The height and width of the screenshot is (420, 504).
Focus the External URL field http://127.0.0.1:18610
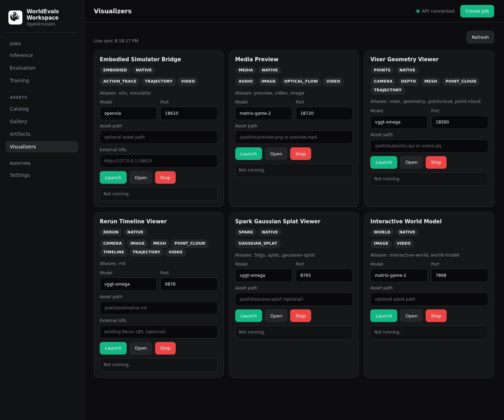click(159, 161)
